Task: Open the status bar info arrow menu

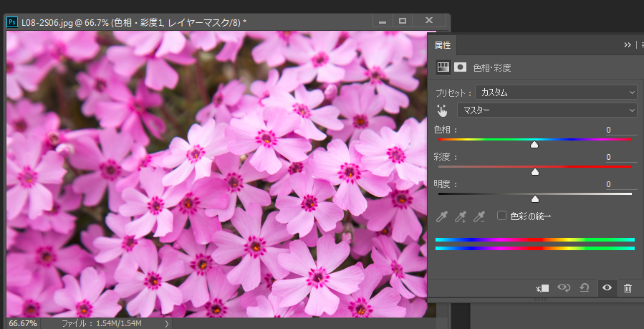Action: click(x=166, y=324)
